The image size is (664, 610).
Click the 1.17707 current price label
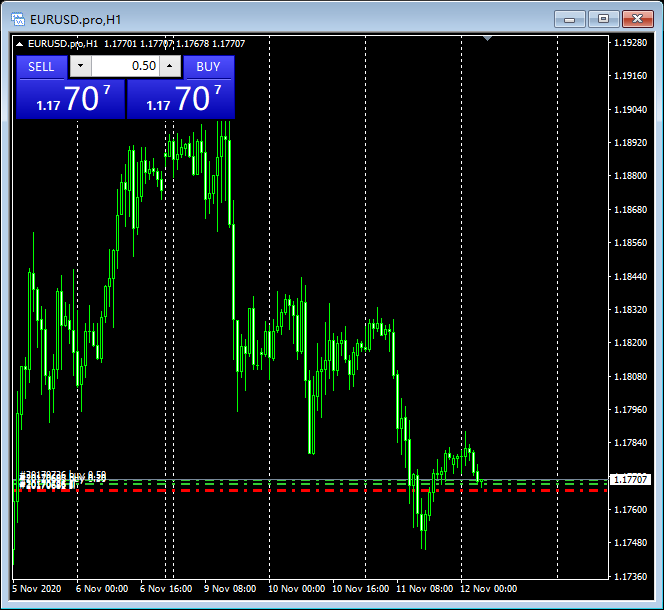pyautogui.click(x=631, y=480)
